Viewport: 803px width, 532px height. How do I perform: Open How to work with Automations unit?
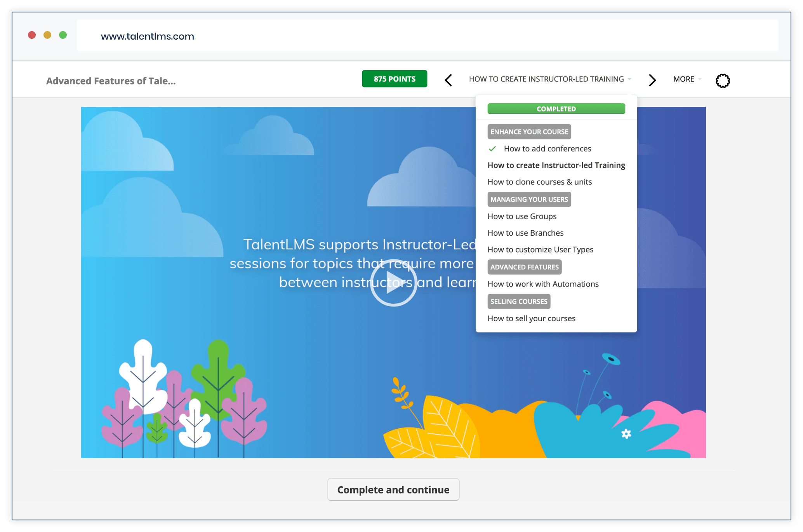point(543,284)
